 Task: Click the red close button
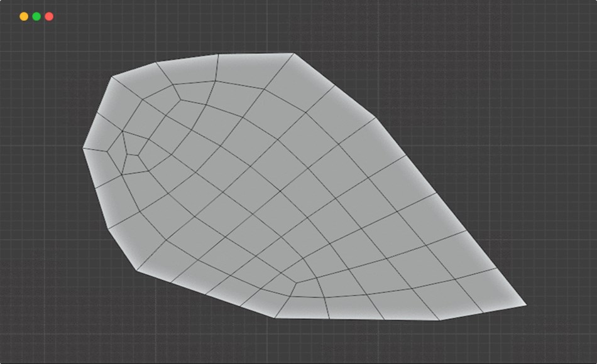(48, 17)
